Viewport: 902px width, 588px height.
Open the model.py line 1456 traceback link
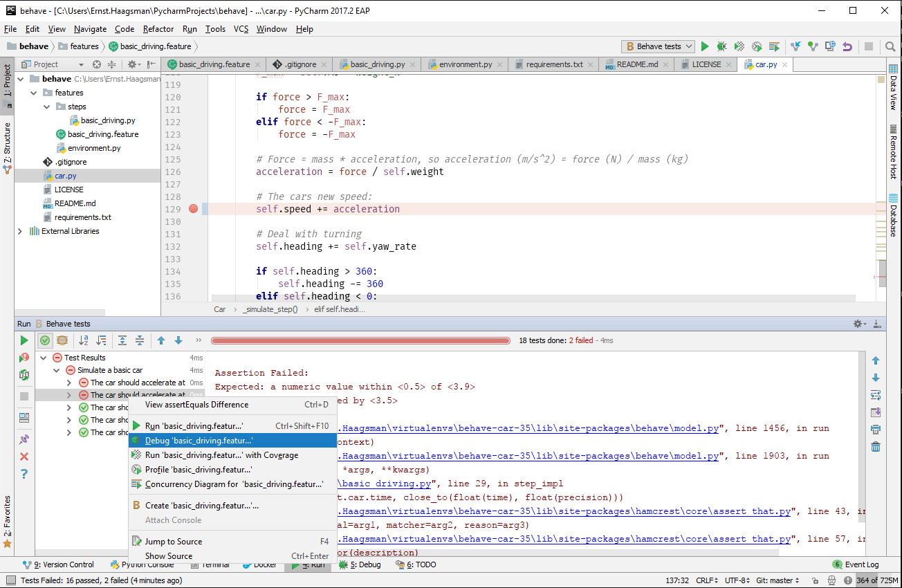click(x=528, y=428)
